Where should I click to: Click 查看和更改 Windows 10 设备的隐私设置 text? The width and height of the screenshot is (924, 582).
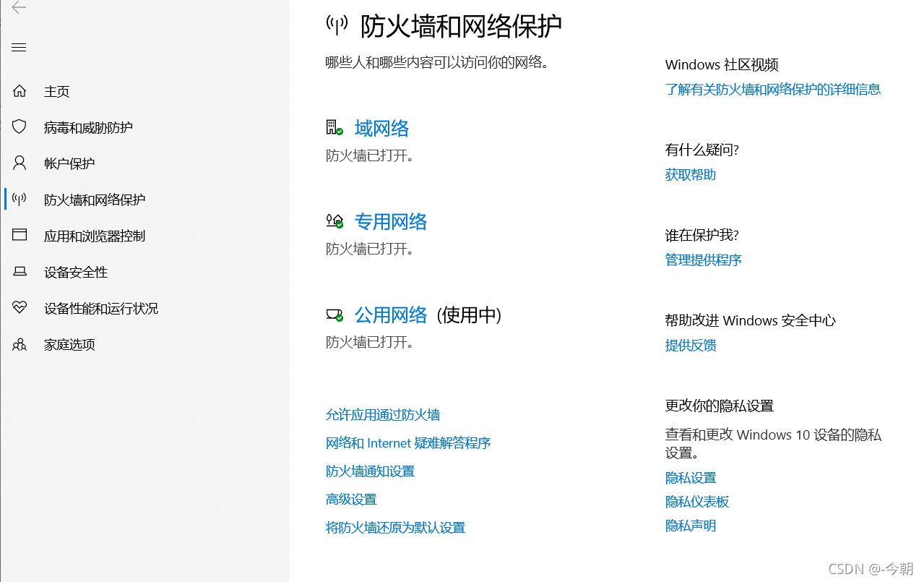tap(773, 444)
